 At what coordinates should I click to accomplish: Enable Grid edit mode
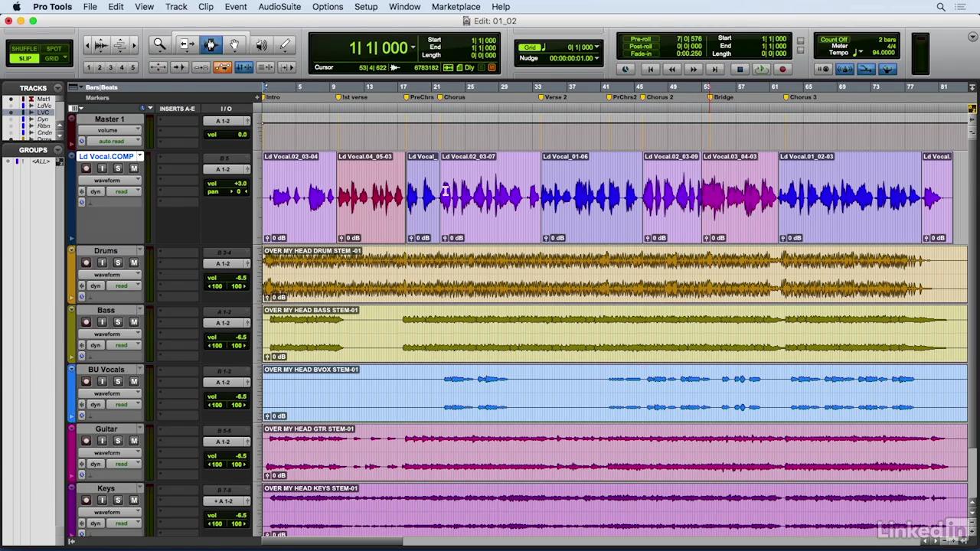[x=52, y=58]
